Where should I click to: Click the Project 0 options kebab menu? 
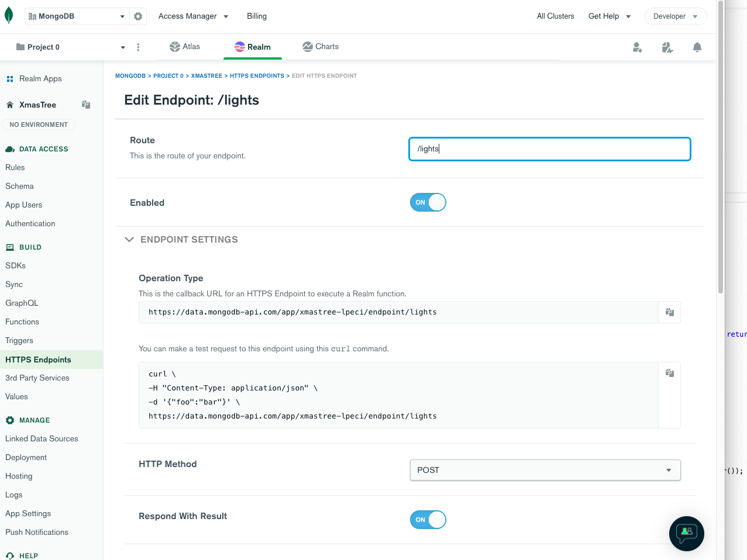click(138, 47)
